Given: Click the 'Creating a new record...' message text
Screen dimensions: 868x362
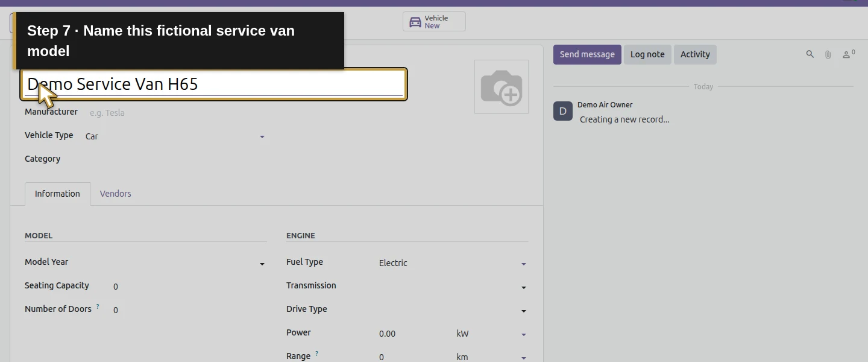Looking at the screenshot, I should point(624,119).
